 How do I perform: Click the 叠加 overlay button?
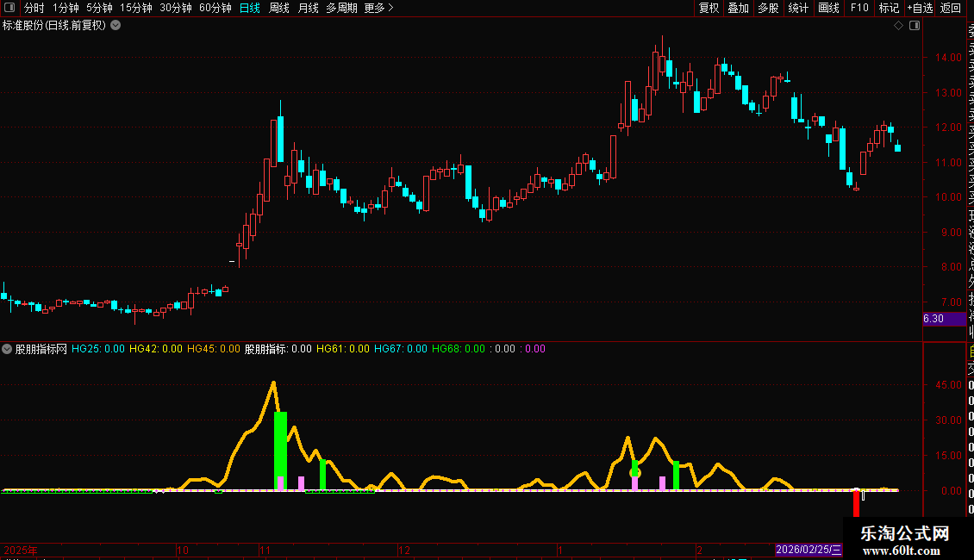pos(739,8)
